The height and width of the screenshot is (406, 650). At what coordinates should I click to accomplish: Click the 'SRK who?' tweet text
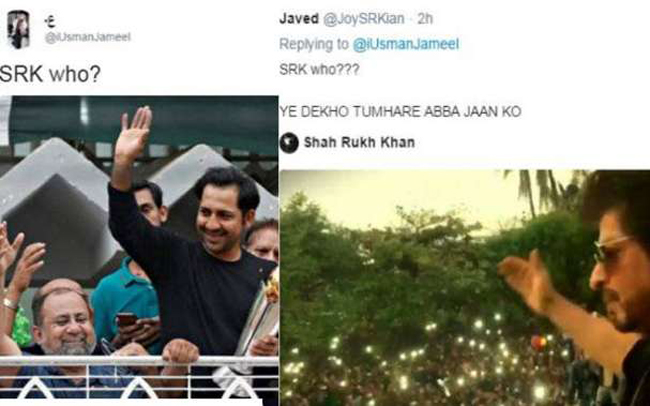[x=50, y=74]
